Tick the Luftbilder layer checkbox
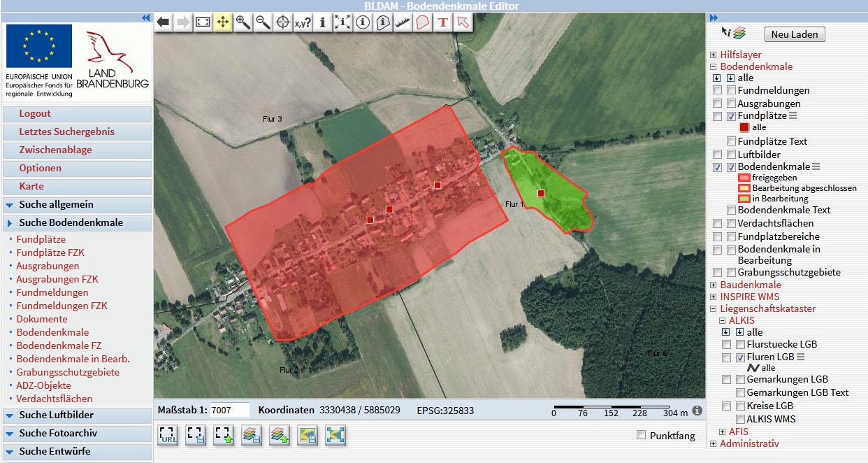 pyautogui.click(x=731, y=155)
